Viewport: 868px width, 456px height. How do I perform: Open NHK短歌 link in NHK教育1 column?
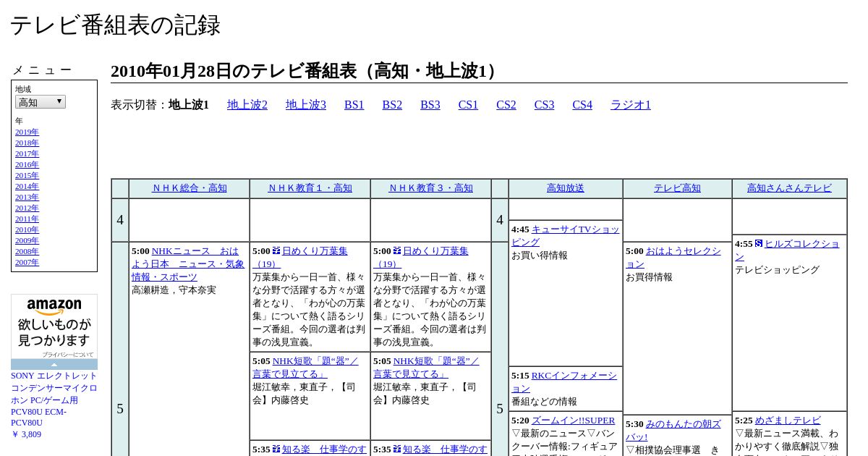305,368
